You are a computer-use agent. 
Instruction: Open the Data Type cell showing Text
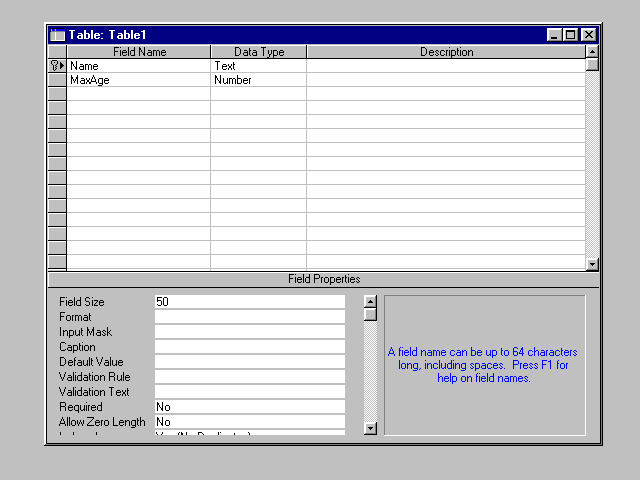(x=258, y=66)
